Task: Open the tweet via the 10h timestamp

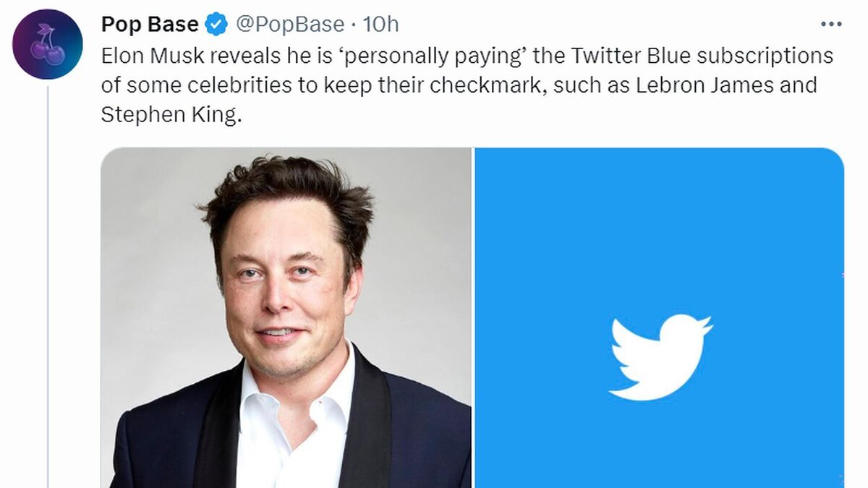Action: [x=380, y=25]
